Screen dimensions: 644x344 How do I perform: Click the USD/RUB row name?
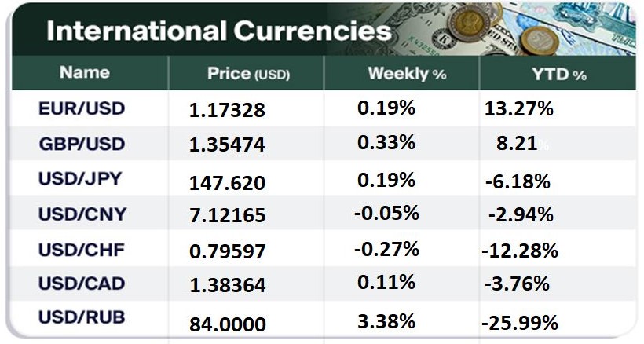pyautogui.click(x=81, y=318)
